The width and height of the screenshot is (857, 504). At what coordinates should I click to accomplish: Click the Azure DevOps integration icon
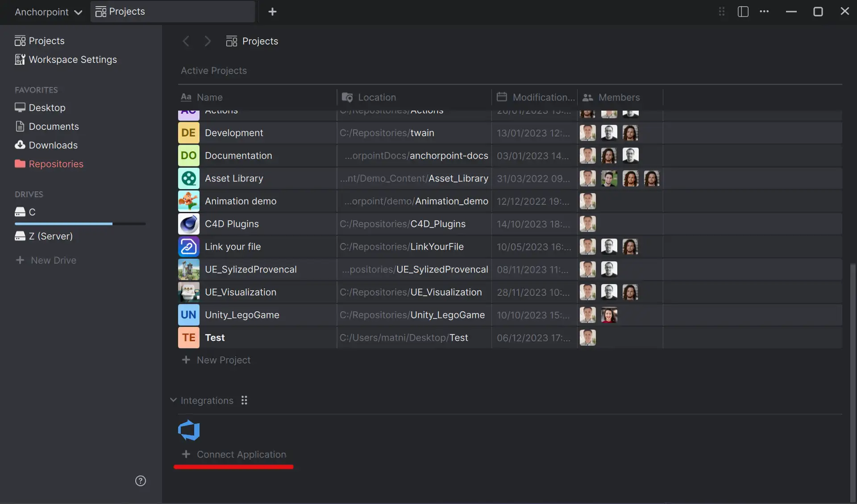pyautogui.click(x=189, y=430)
